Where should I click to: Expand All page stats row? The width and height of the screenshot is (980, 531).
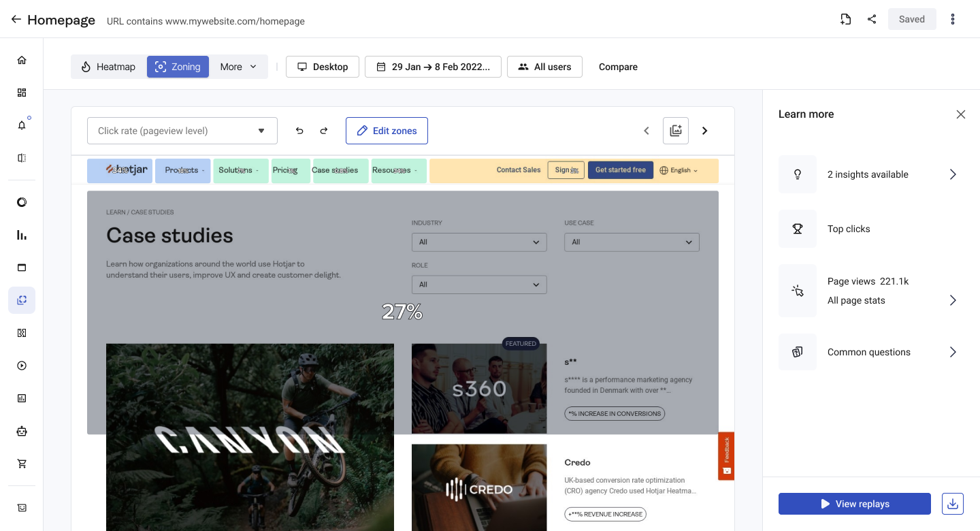[x=892, y=300]
